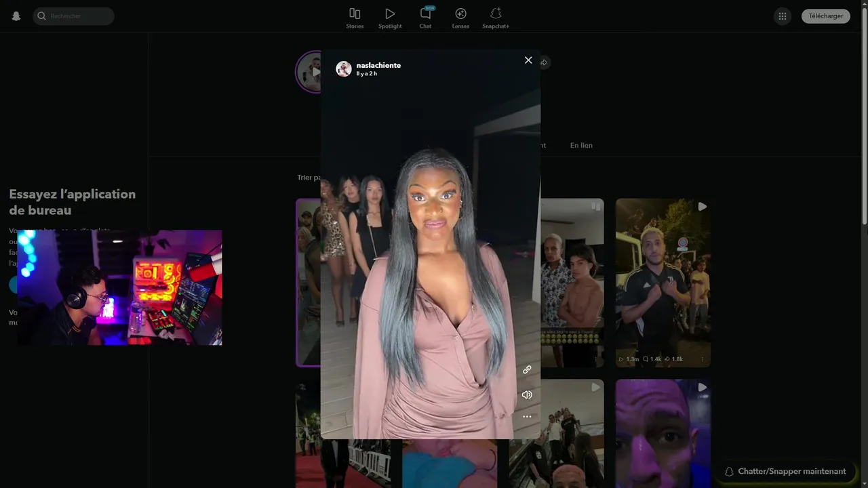
Task: Click the Il y a 2 h timestamp
Action: (x=367, y=73)
